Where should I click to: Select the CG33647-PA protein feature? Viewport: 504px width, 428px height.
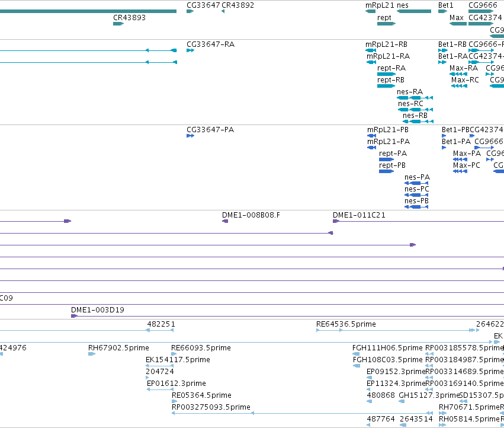[190, 136]
